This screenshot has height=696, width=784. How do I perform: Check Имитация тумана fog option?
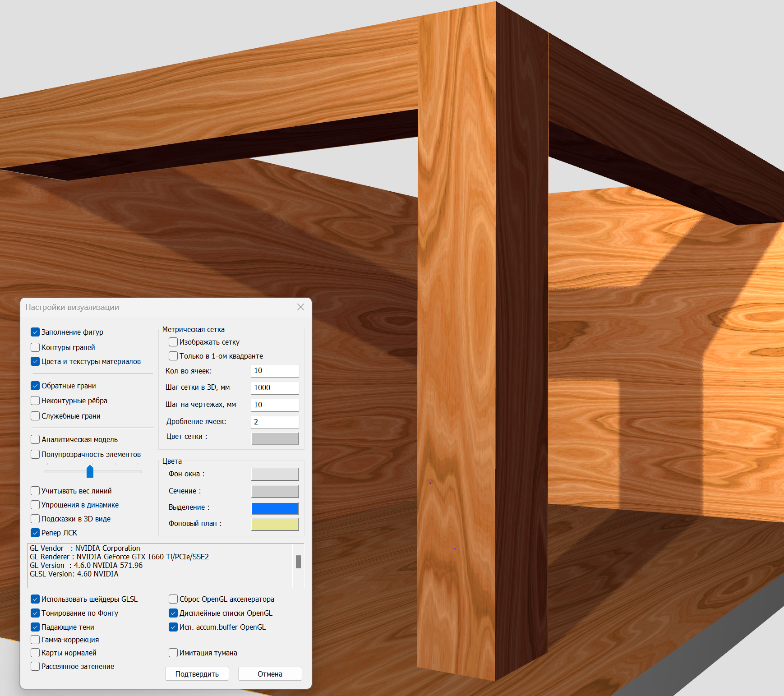tap(173, 653)
